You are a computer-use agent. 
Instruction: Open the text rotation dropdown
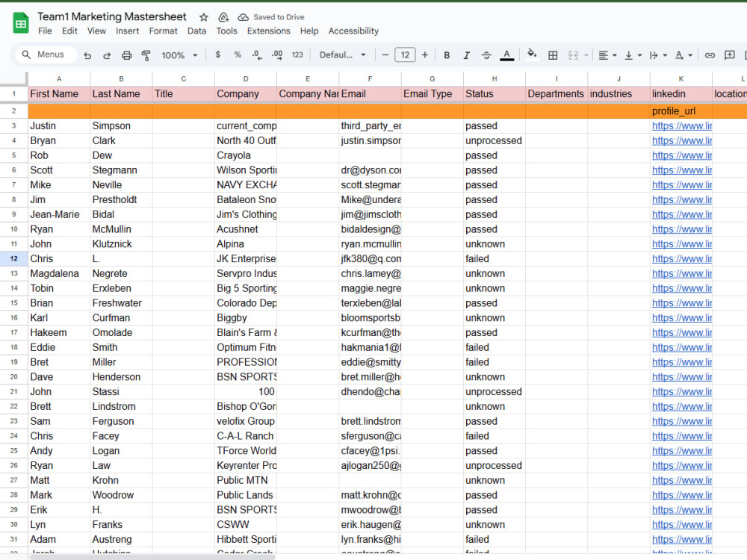point(684,55)
